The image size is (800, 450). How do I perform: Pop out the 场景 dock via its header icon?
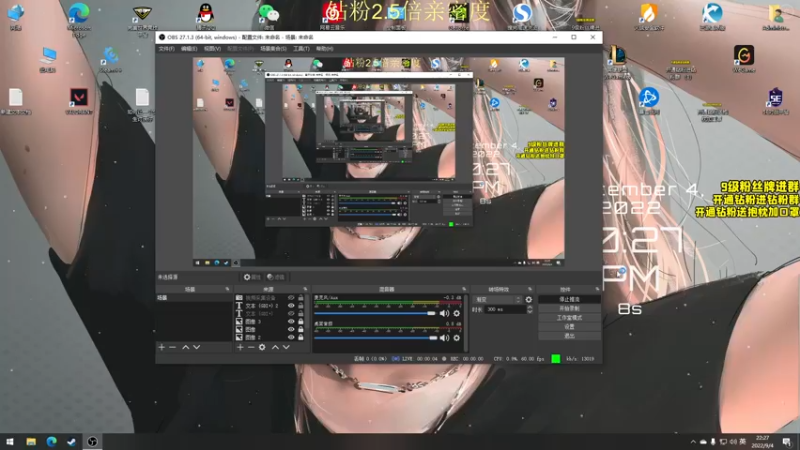point(228,289)
